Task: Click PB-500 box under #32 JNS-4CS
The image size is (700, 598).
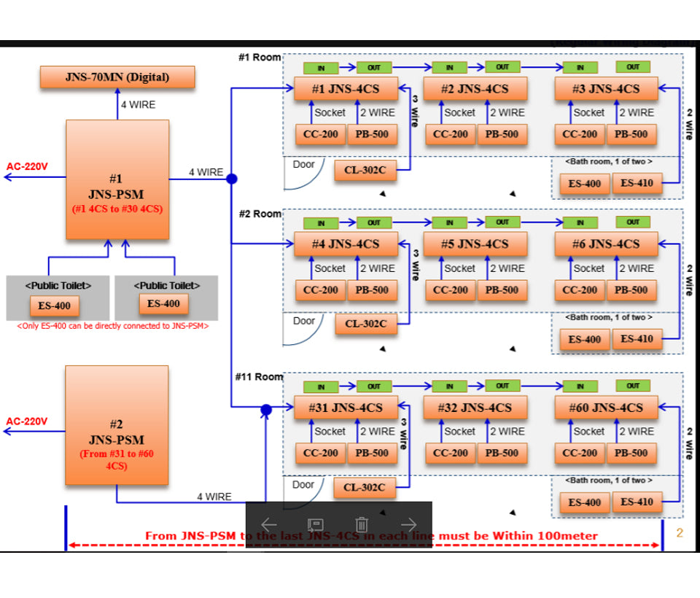Action: (502, 453)
